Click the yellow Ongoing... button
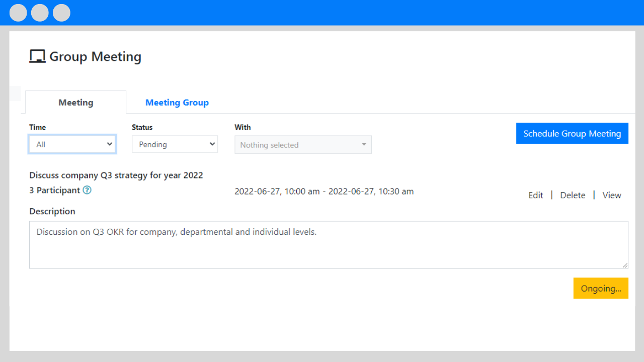This screenshot has width=644, height=362. click(x=601, y=288)
